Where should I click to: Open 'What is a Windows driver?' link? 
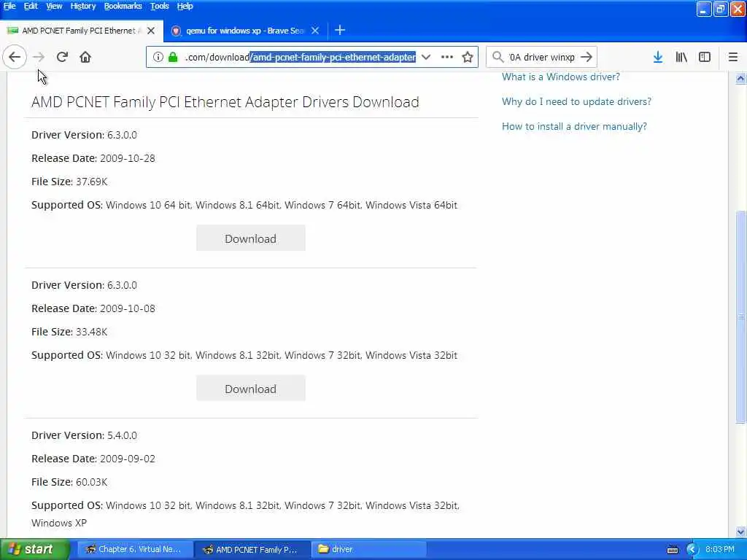click(561, 77)
